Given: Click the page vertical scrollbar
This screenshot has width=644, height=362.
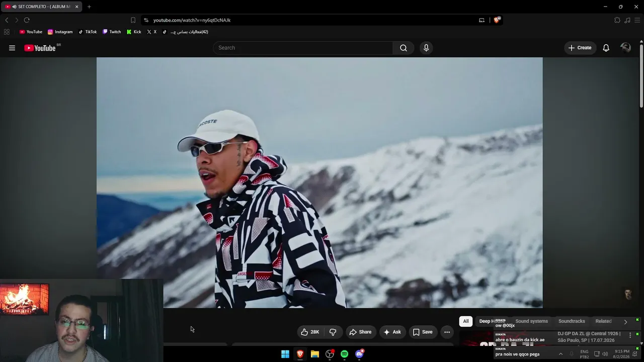Looking at the screenshot, I should 641,75.
